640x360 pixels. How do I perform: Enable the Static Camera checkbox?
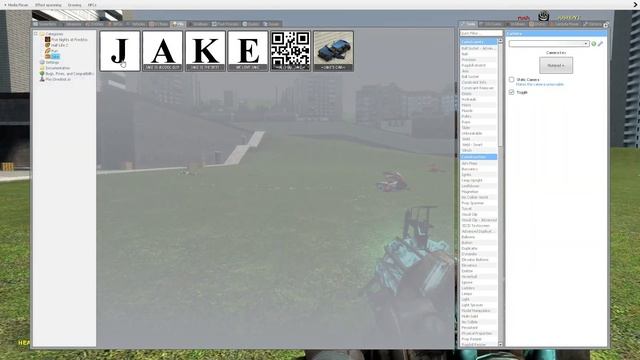(511, 79)
